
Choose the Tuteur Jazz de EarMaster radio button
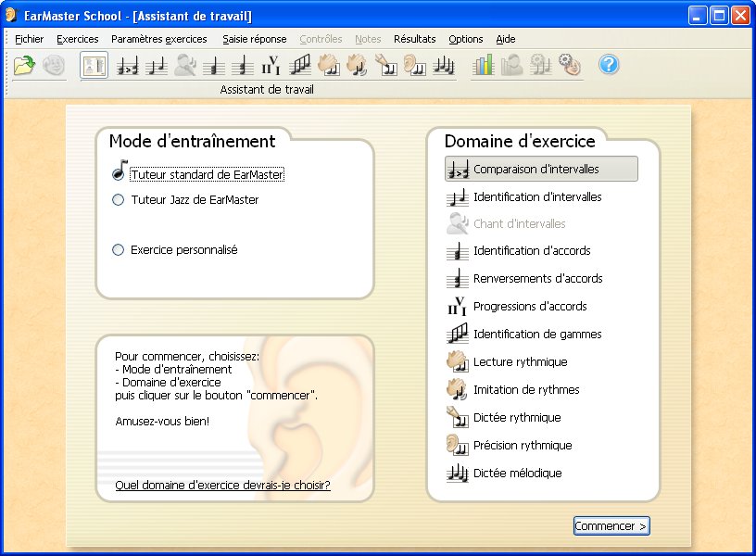[x=118, y=199]
